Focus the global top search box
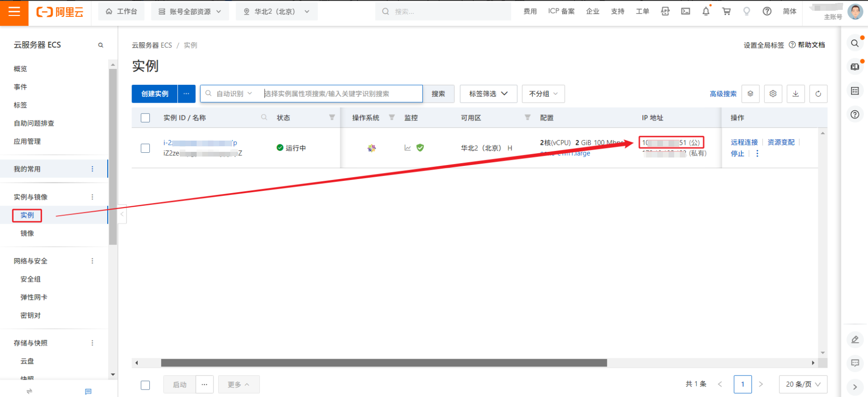This screenshot has width=868, height=397. click(x=443, y=12)
